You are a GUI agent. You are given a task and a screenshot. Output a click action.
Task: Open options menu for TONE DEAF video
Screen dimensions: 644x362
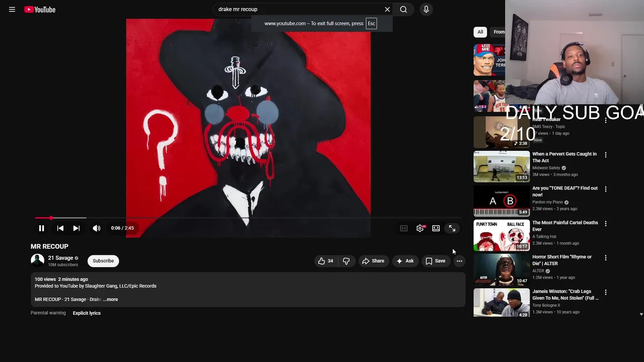(x=606, y=189)
